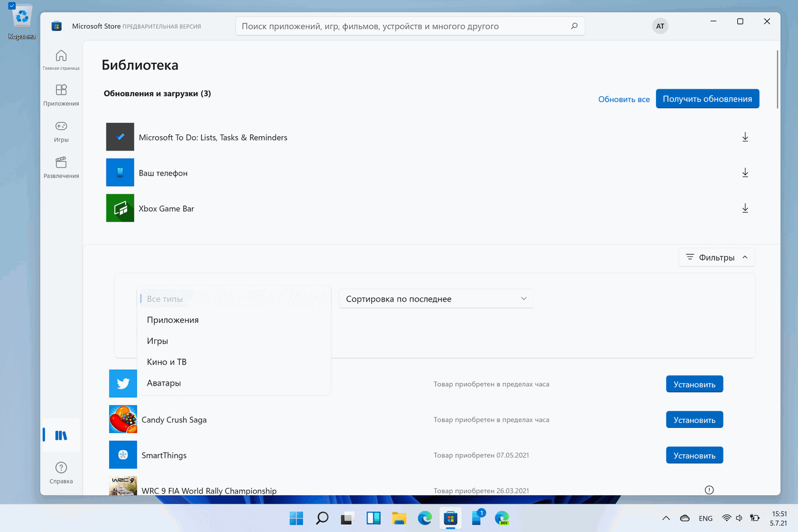Open the Recycle Bin desktop icon
The width and height of the screenshot is (798, 532).
coord(22,22)
